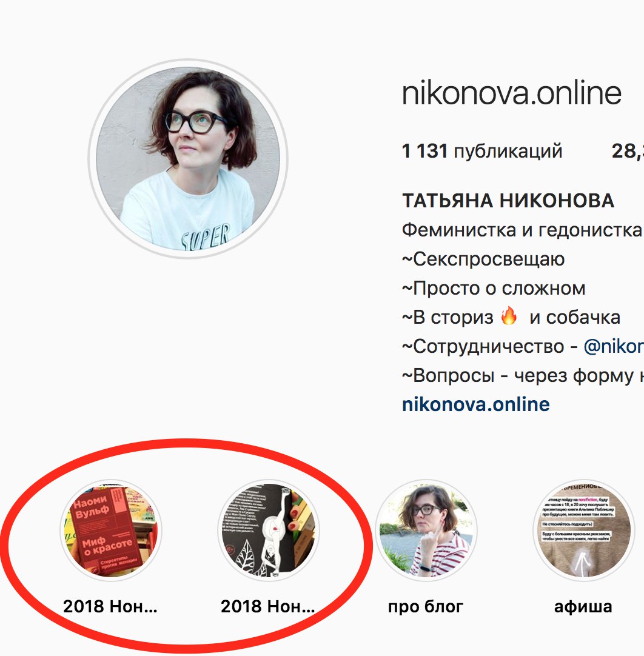Click the ~Секспросвещаю bio line
Image resolution: width=644 pixels, height=656 pixels.
tap(483, 259)
